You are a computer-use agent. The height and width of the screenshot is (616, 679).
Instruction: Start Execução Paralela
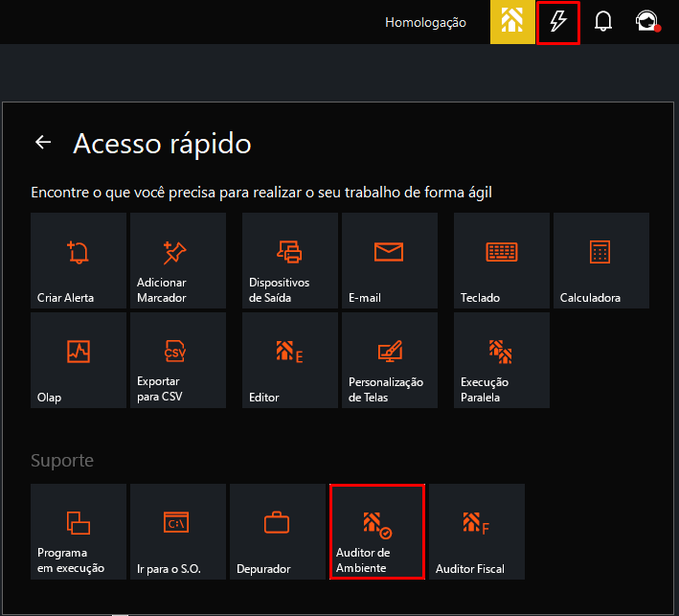click(502, 360)
